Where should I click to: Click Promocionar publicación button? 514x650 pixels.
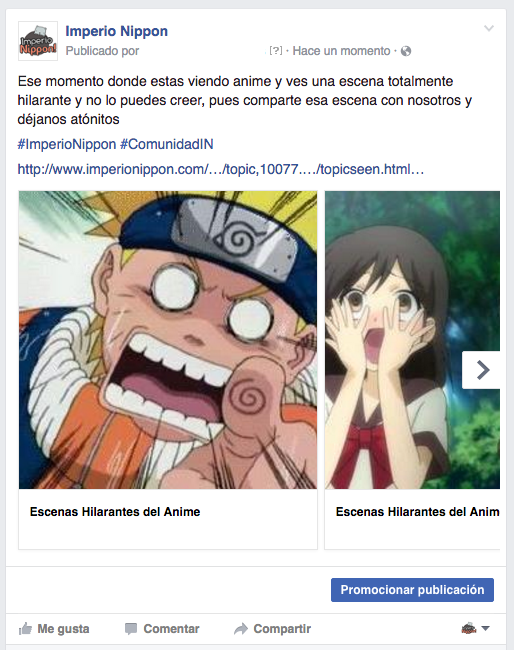tap(412, 590)
